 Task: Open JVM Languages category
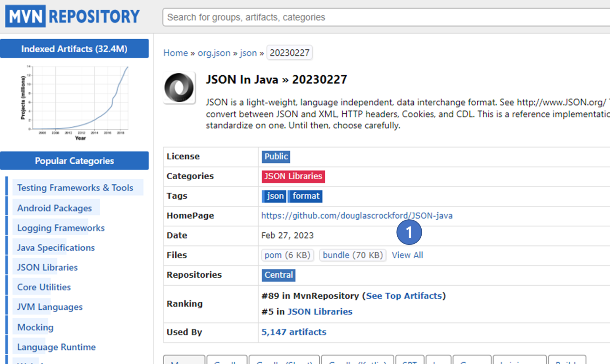(x=50, y=307)
